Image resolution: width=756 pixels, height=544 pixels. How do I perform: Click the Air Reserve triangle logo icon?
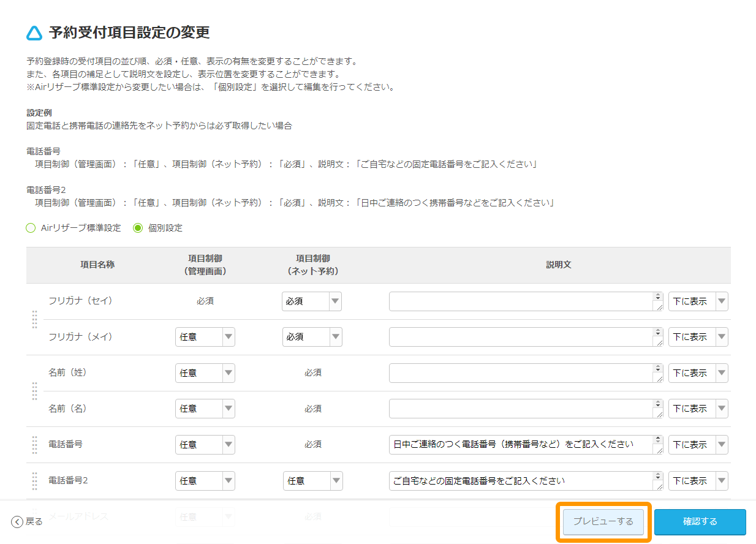point(35,32)
